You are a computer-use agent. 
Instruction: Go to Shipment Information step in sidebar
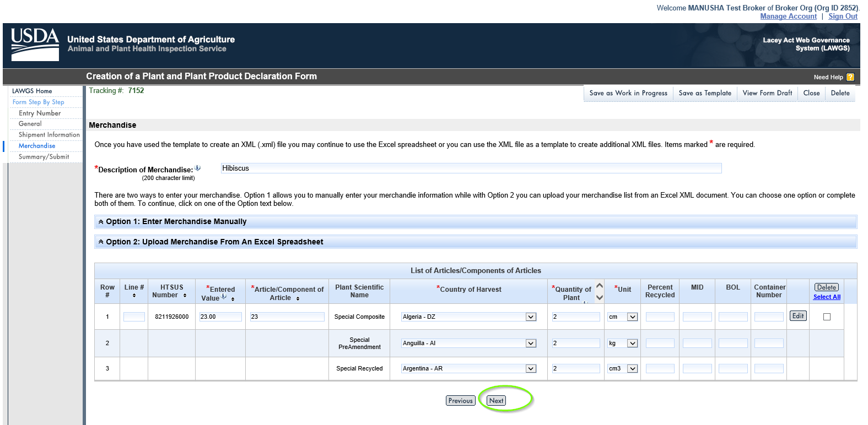tap(49, 135)
